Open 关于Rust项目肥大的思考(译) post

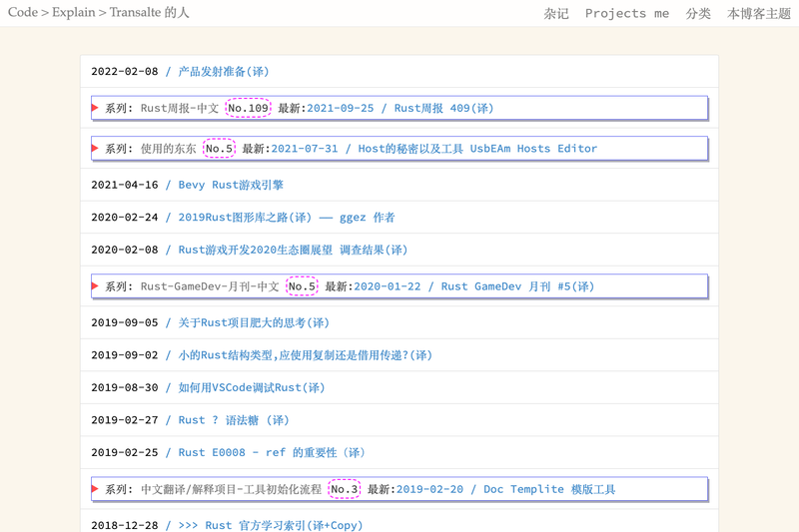tap(254, 322)
